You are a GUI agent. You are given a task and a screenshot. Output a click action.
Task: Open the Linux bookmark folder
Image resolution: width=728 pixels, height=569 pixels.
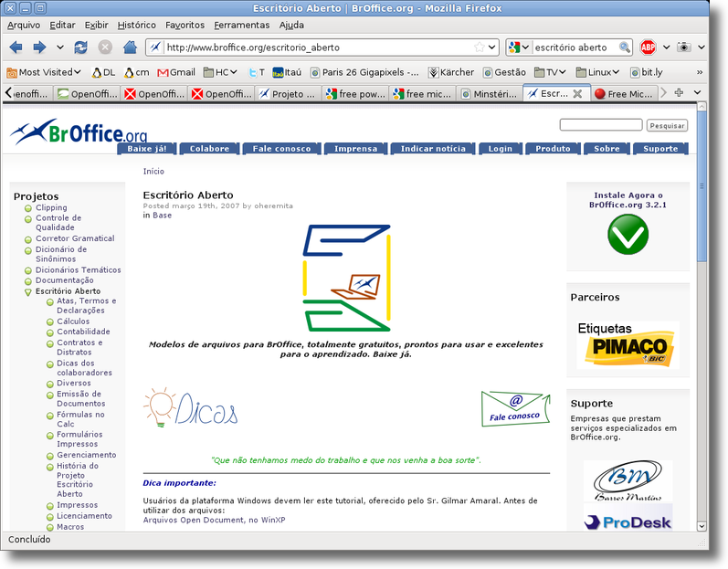[598, 72]
